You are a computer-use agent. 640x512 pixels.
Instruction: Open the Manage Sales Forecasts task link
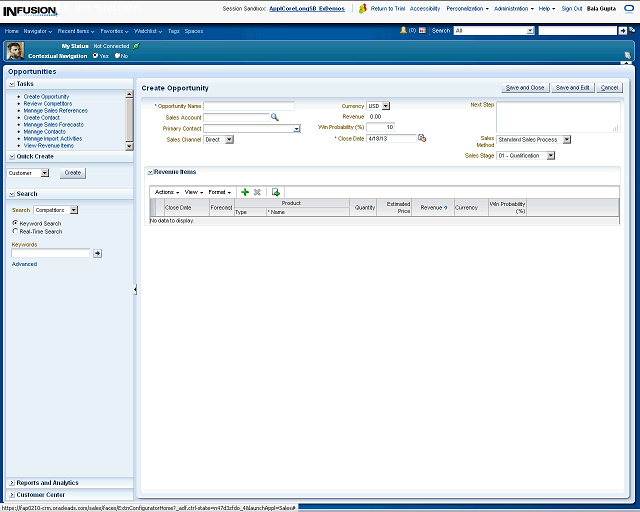point(53,124)
